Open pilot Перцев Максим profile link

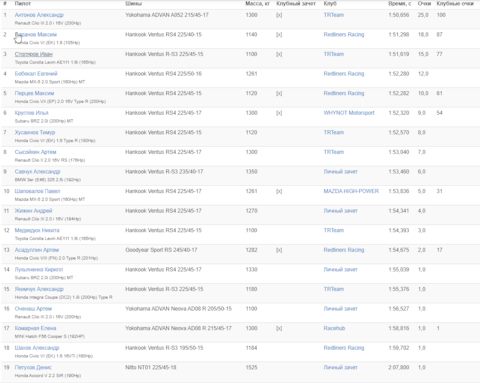pyautogui.click(x=34, y=93)
